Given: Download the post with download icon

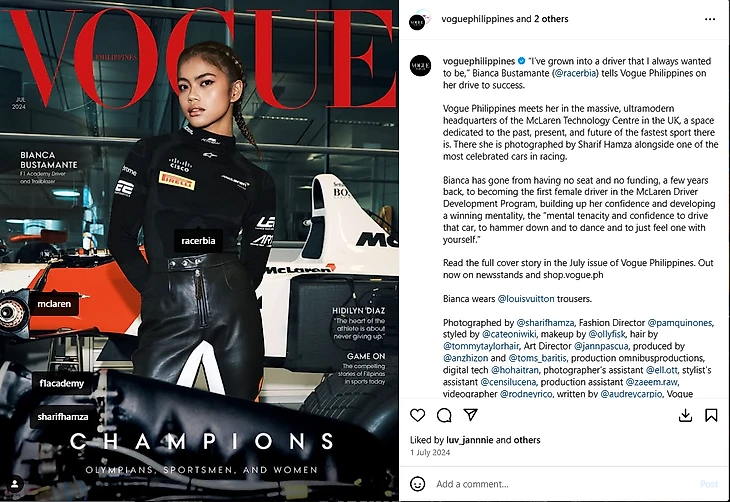Looking at the screenshot, I should pyautogui.click(x=685, y=415).
